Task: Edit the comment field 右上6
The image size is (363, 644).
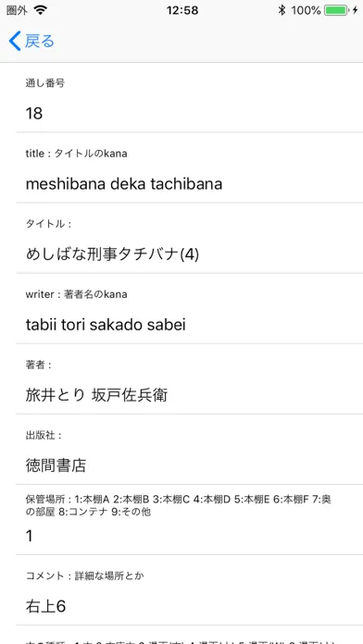Action: pyautogui.click(x=190, y=606)
